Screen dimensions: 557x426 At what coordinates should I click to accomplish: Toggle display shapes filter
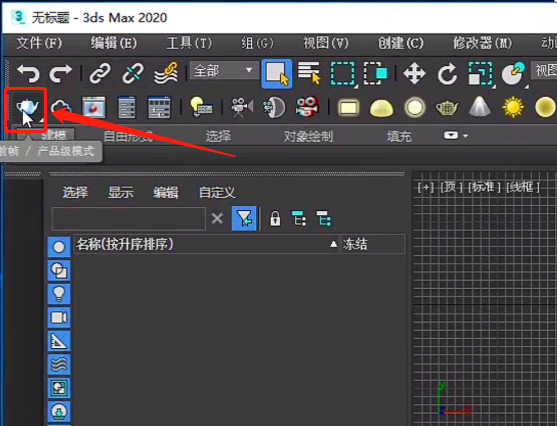(x=59, y=270)
